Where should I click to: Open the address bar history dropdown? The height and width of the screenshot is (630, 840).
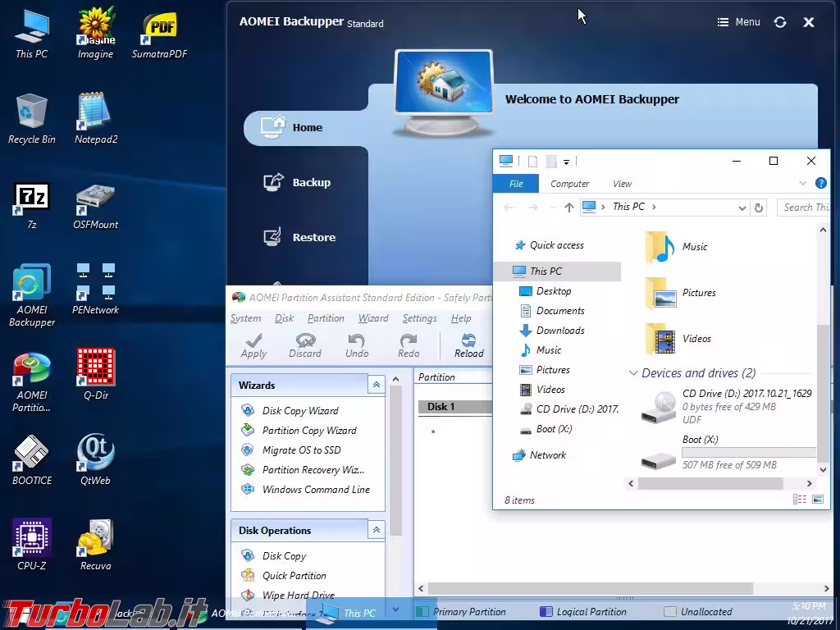coord(742,208)
